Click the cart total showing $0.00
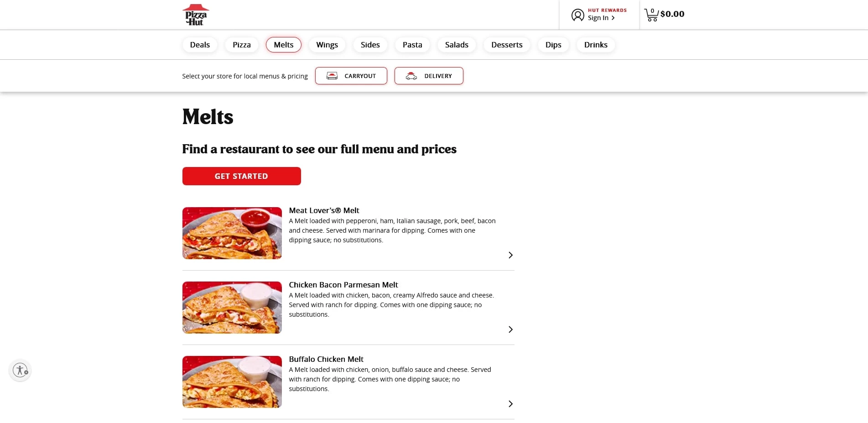Screen dimensions: 868x423 [672, 14]
